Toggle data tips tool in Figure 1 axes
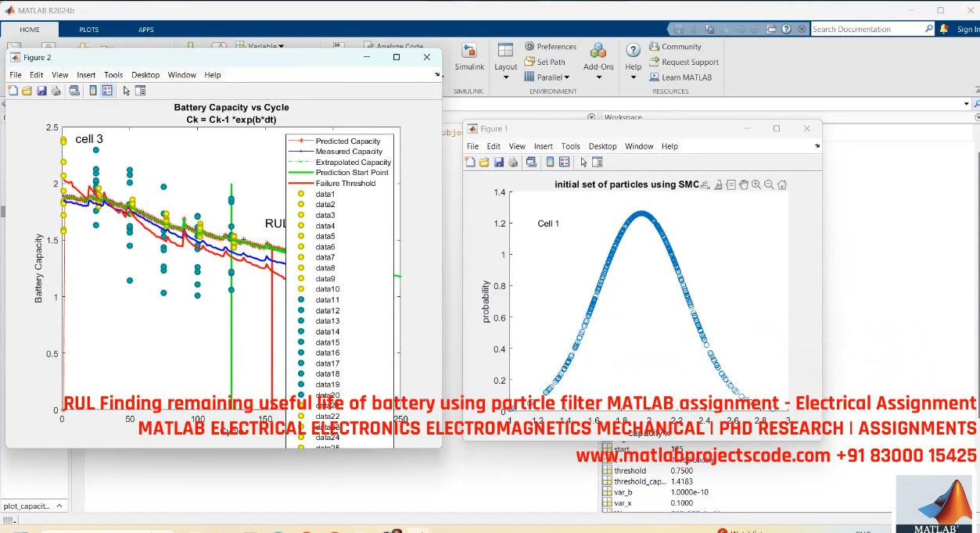 click(731, 184)
